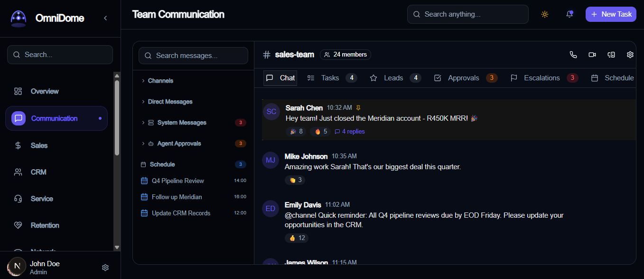Start a video call in sales-team
The image size is (644, 279).
click(592, 55)
